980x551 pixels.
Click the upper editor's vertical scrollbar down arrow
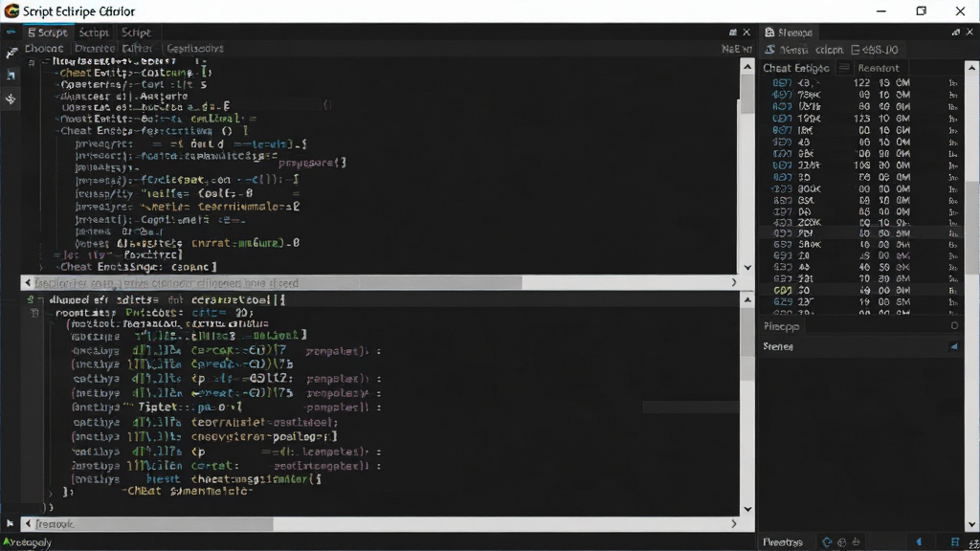tap(747, 268)
